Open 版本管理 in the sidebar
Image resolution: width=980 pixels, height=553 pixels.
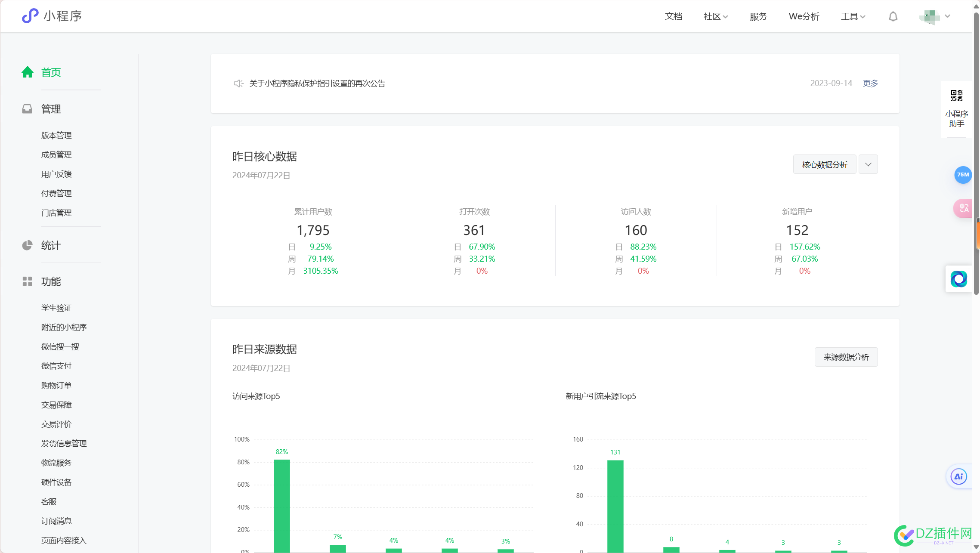pos(56,135)
